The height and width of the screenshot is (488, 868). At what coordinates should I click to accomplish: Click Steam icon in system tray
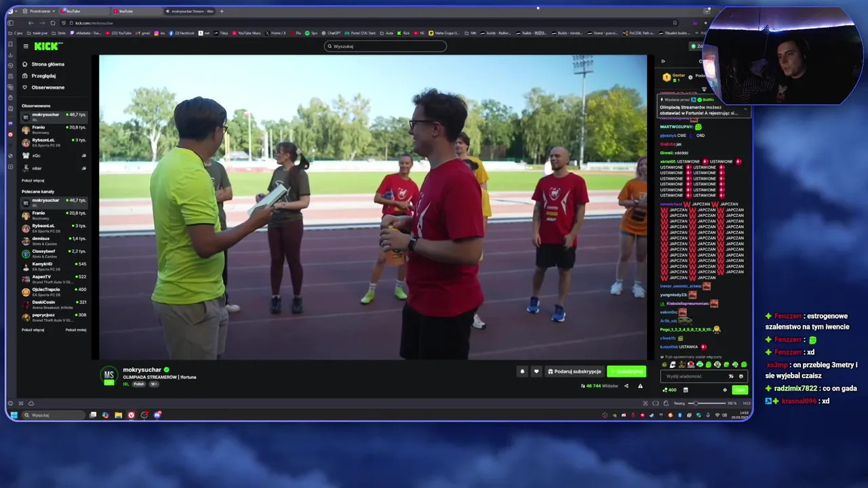pyautogui.click(x=652, y=415)
